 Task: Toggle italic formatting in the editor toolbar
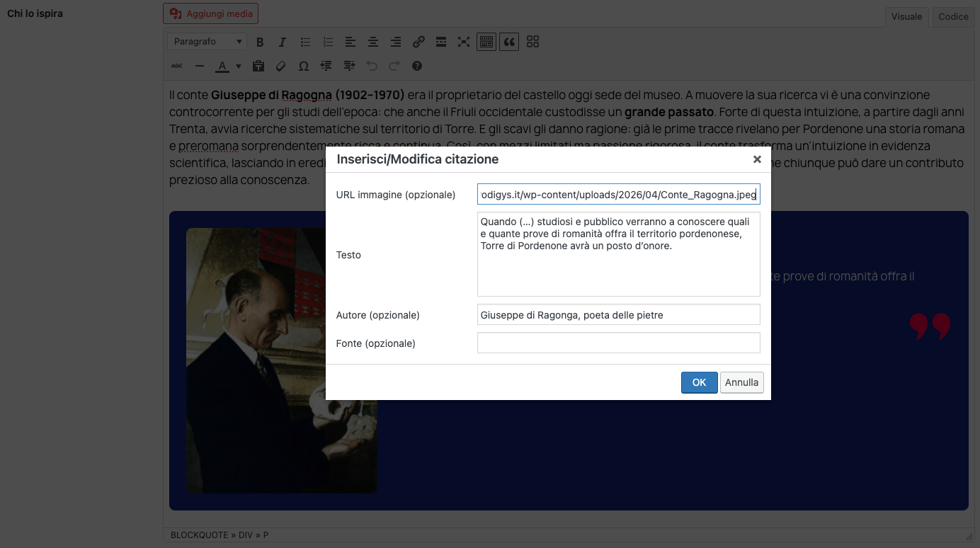pos(283,42)
